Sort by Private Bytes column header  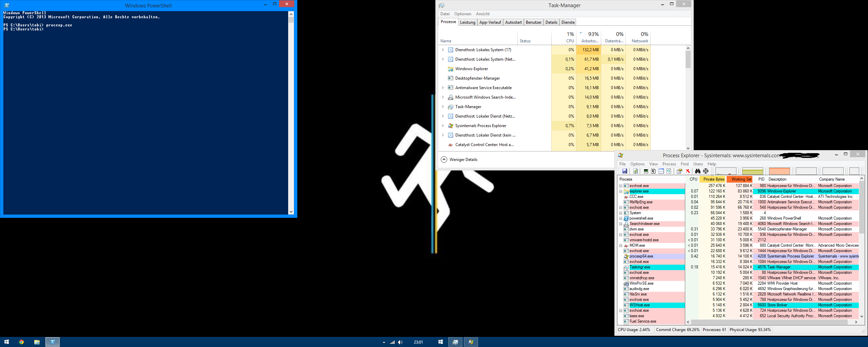(713, 179)
